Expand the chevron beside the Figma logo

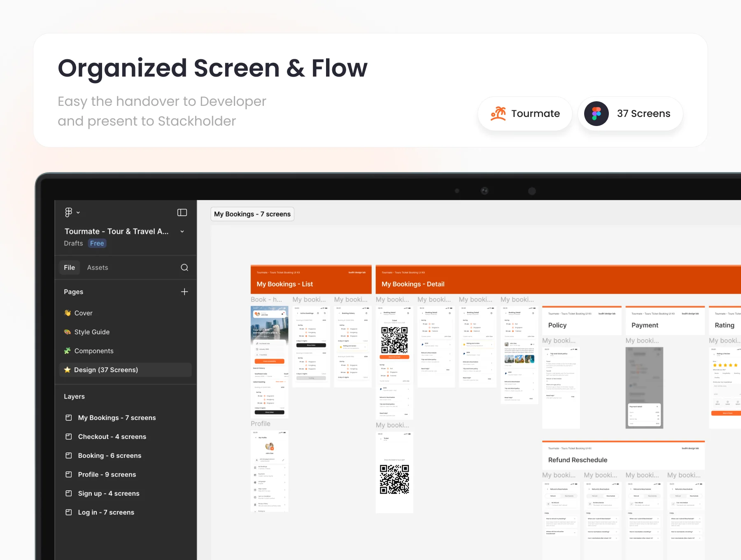click(x=78, y=212)
